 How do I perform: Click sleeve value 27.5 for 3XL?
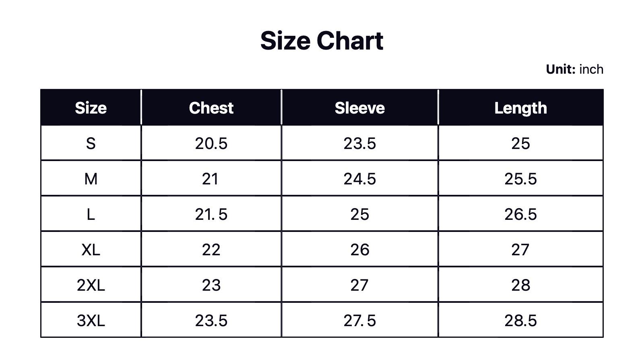359,321
